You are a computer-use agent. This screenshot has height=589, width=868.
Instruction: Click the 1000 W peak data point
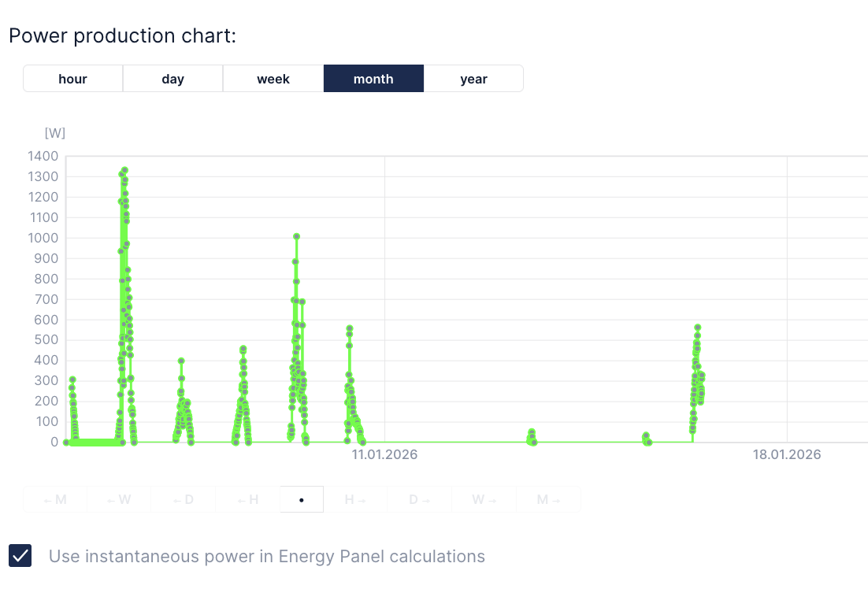[x=297, y=236]
